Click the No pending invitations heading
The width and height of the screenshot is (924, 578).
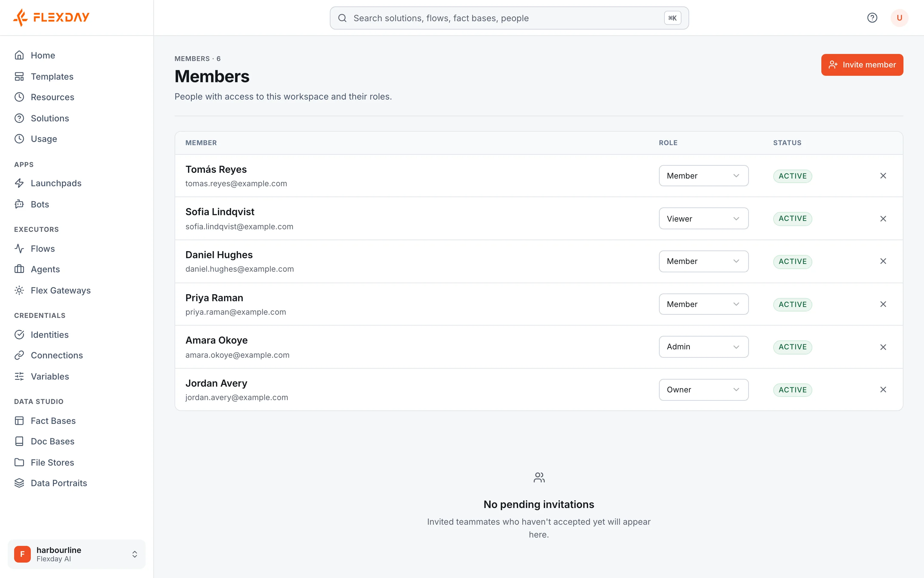coord(539,504)
